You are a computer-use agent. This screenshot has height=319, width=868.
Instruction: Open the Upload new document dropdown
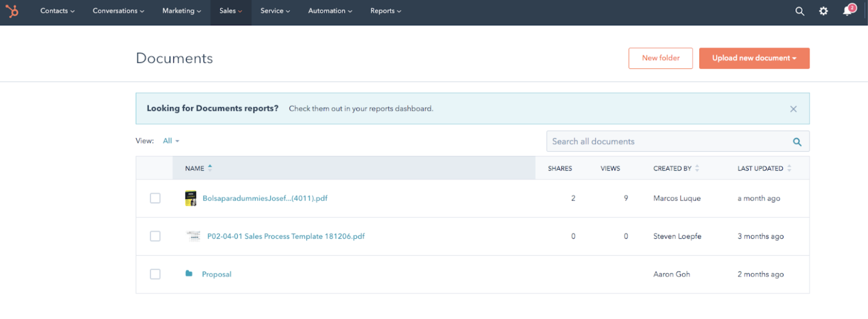(754, 58)
